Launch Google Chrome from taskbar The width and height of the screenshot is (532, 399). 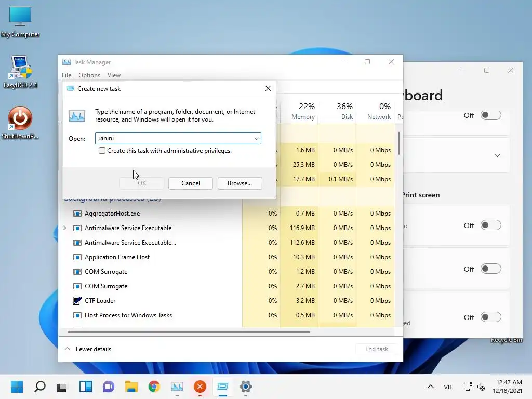(154, 387)
